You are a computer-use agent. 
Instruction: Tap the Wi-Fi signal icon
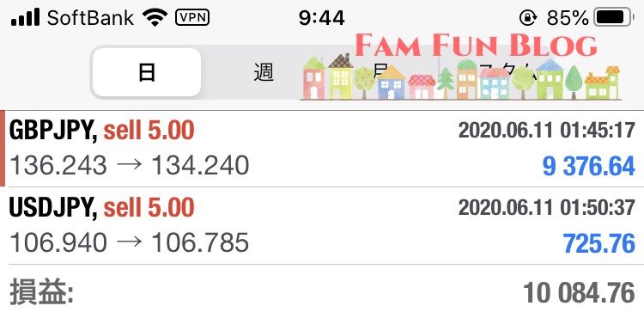pyautogui.click(x=155, y=18)
